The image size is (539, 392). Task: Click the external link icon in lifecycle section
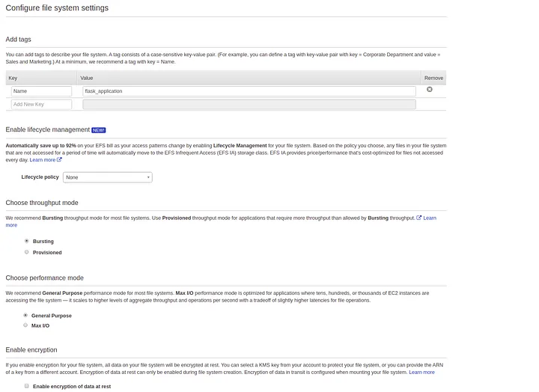[x=60, y=159]
